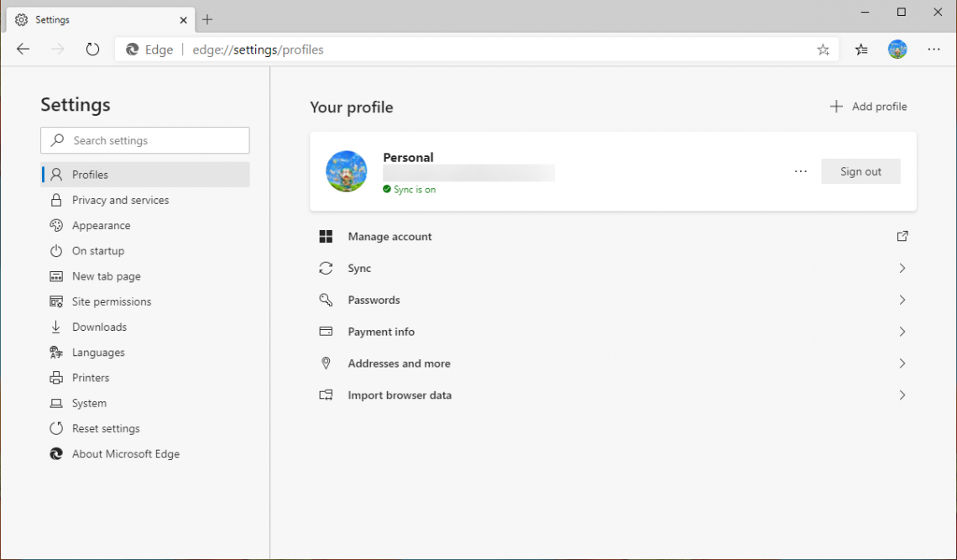This screenshot has height=560, width=957.
Task: Expand the Payment info chevron
Action: click(902, 332)
